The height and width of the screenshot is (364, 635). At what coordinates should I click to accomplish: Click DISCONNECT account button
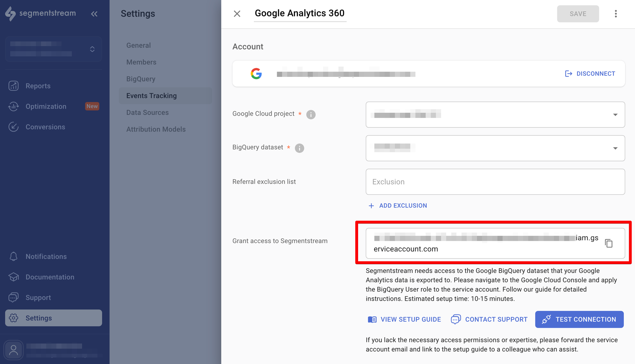590,73
